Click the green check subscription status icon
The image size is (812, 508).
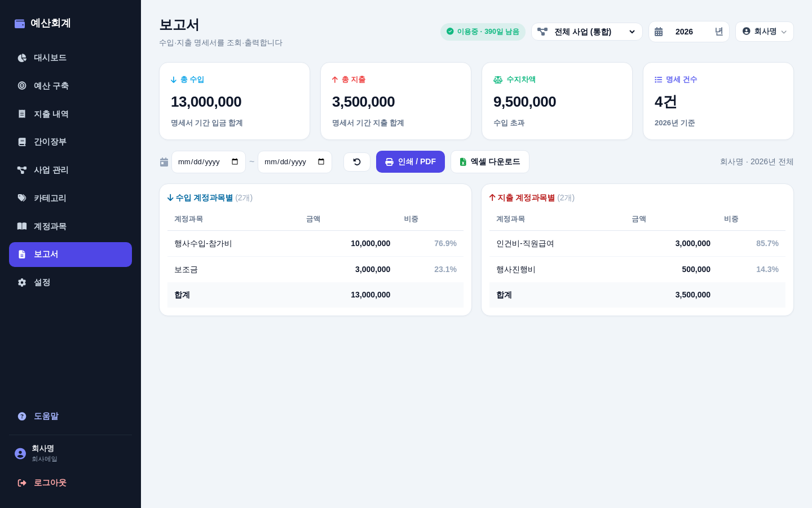point(450,32)
